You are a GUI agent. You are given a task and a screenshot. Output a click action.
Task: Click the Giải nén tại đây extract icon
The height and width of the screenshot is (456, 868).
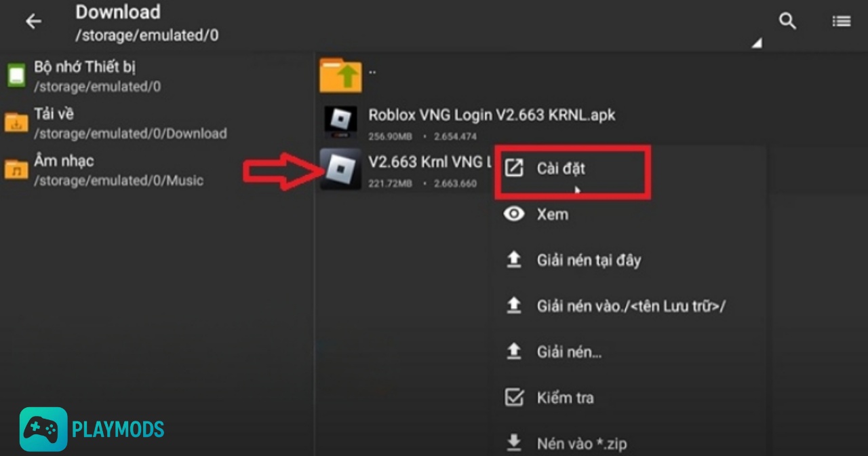pyautogui.click(x=515, y=259)
